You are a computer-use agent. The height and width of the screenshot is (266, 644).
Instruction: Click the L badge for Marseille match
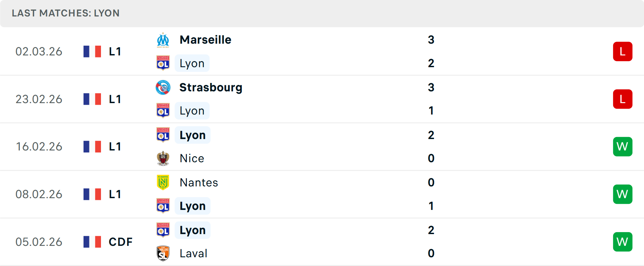(x=623, y=51)
